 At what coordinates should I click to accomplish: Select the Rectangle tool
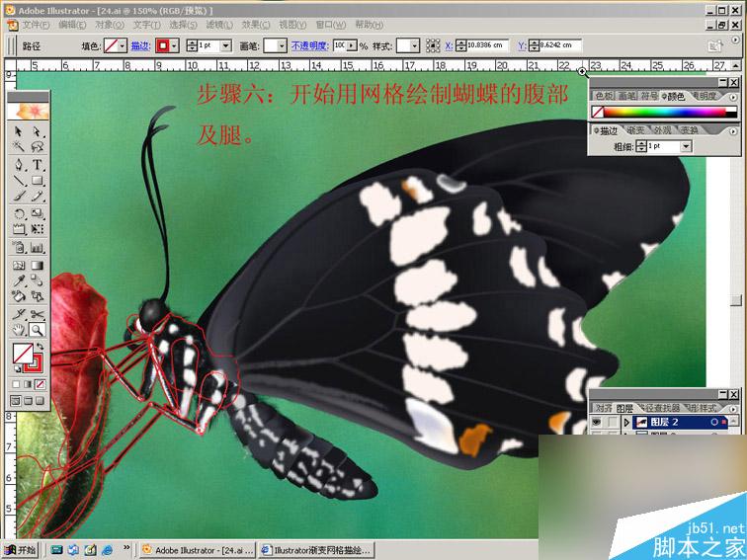37,181
